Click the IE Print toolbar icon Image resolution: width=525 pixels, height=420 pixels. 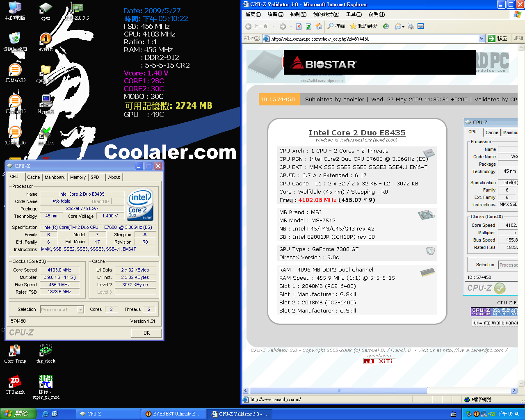(x=411, y=26)
